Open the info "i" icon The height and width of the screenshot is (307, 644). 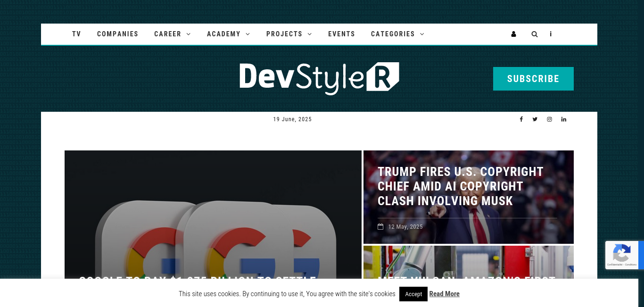(551, 34)
